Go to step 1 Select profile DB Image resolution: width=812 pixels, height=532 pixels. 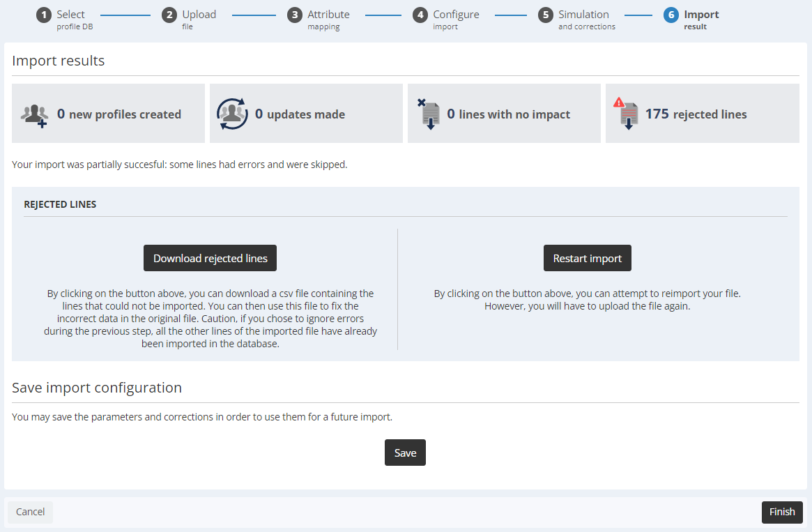tap(65, 19)
